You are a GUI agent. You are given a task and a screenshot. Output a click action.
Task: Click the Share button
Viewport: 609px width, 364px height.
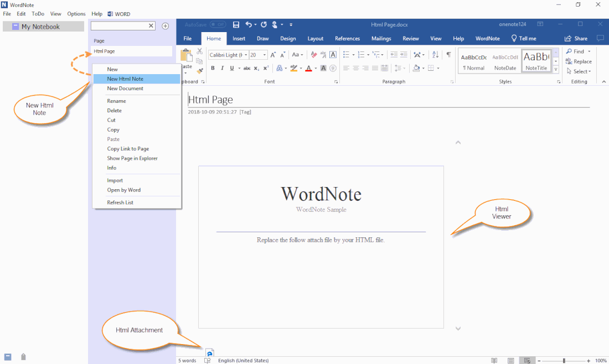click(x=576, y=38)
